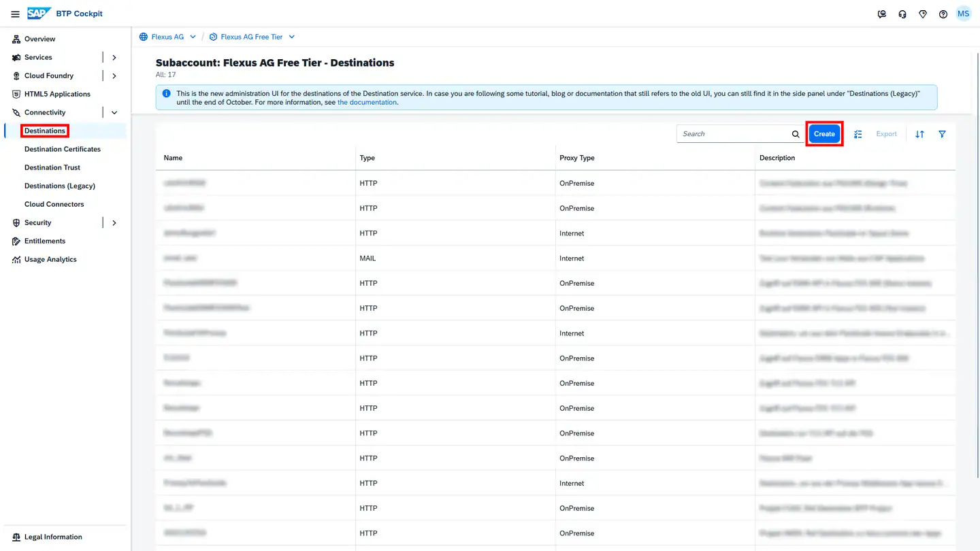Collapse the Connectivity section
980x551 pixels.
114,113
